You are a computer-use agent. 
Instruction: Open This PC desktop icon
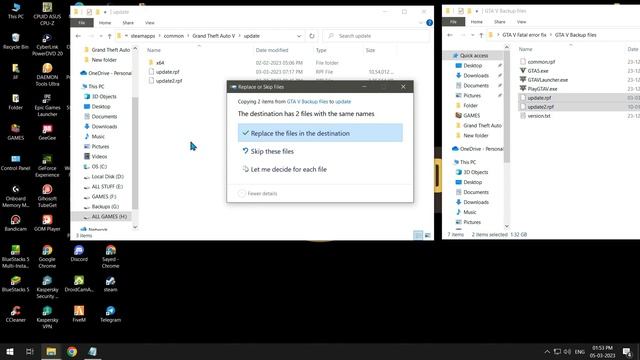tap(16, 11)
